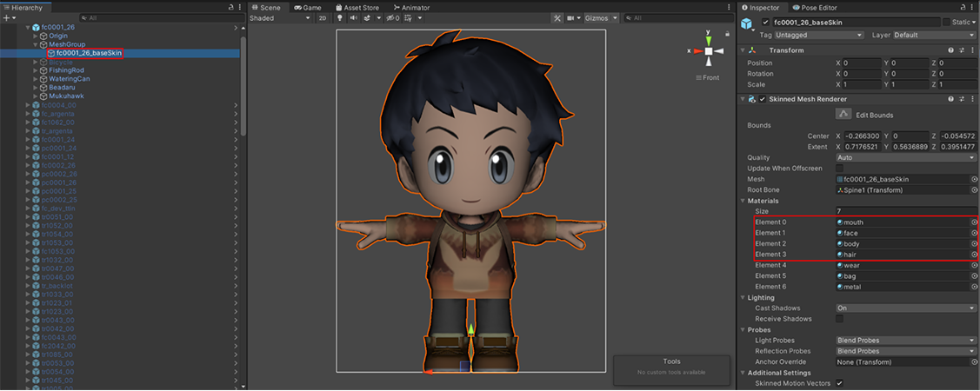Toggle scene lighting bulb icon
The width and height of the screenshot is (980, 391).
tap(339, 18)
